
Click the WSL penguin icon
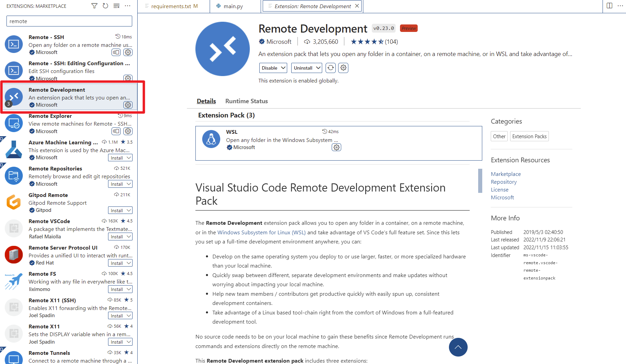click(211, 139)
